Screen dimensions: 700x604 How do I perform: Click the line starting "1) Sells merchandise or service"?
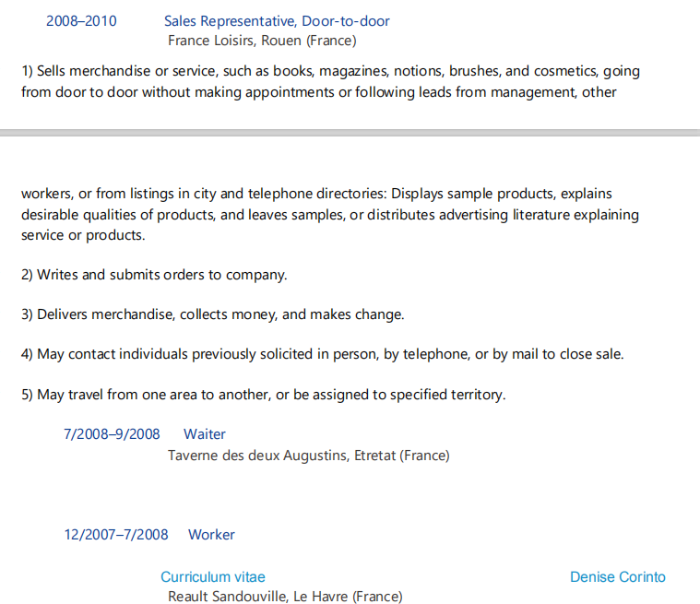[330, 71]
